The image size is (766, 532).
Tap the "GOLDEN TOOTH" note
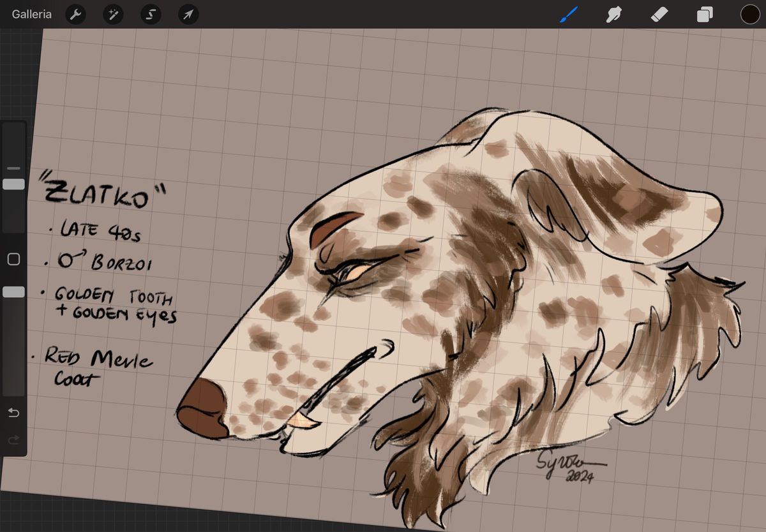click(113, 295)
